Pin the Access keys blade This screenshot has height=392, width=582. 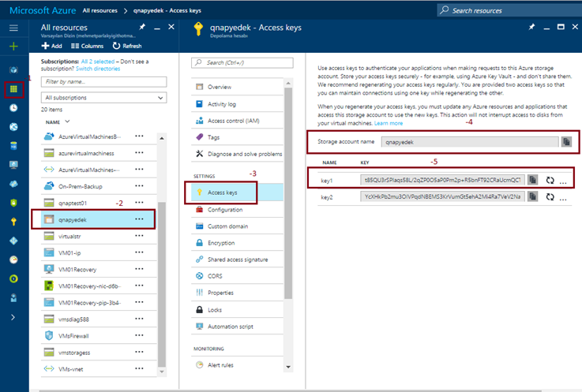pyautogui.click(x=532, y=27)
